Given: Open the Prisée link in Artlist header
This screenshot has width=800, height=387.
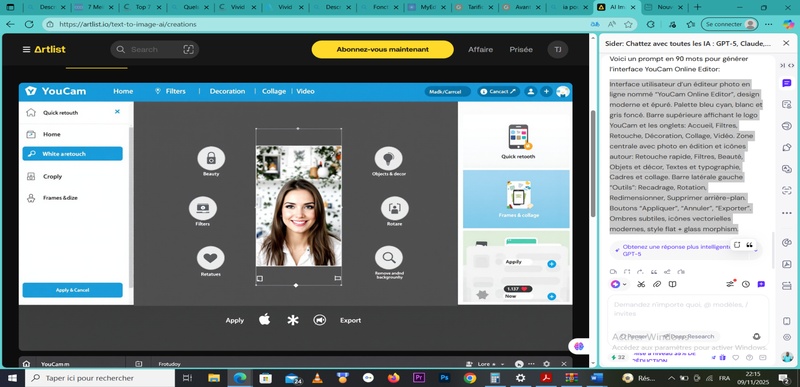Looking at the screenshot, I should pyautogui.click(x=521, y=49).
